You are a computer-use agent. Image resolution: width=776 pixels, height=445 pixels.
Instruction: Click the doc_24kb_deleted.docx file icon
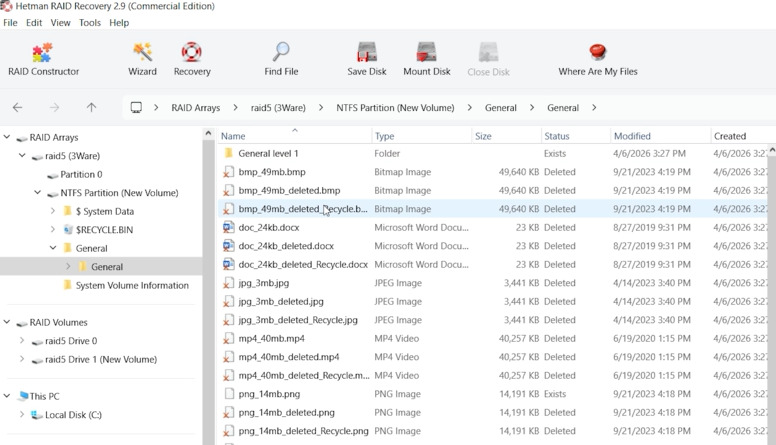[228, 246]
